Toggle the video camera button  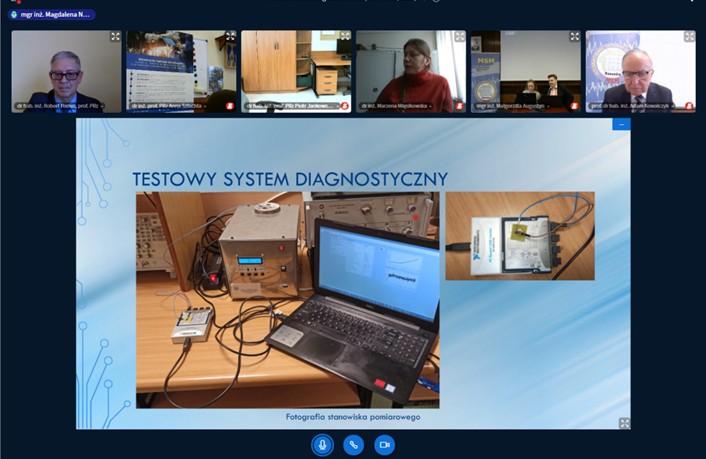[x=384, y=445]
